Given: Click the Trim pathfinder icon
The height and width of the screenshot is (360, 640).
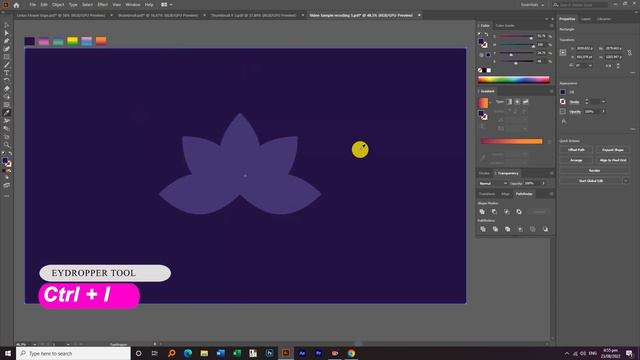Looking at the screenshot, I should coord(495,229).
